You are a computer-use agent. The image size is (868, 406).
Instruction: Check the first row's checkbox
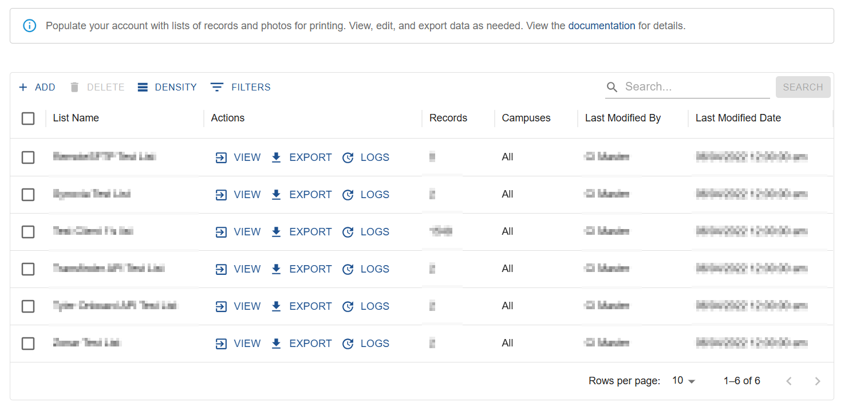coord(28,157)
